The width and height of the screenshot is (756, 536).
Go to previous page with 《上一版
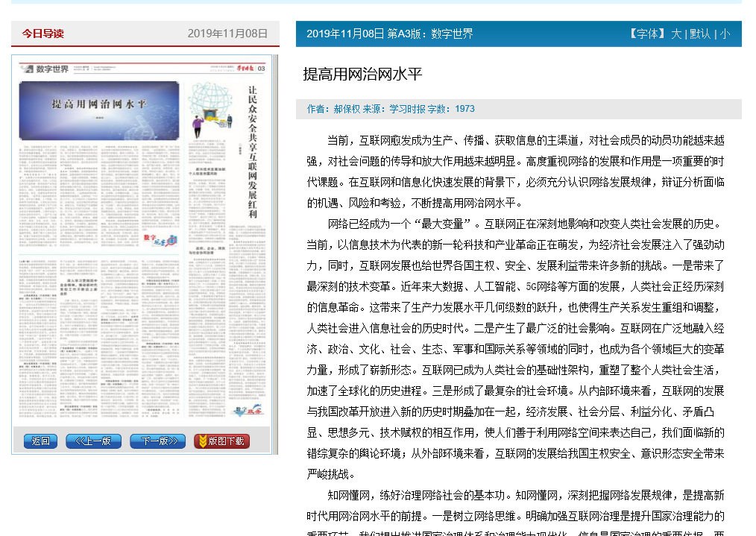93,441
